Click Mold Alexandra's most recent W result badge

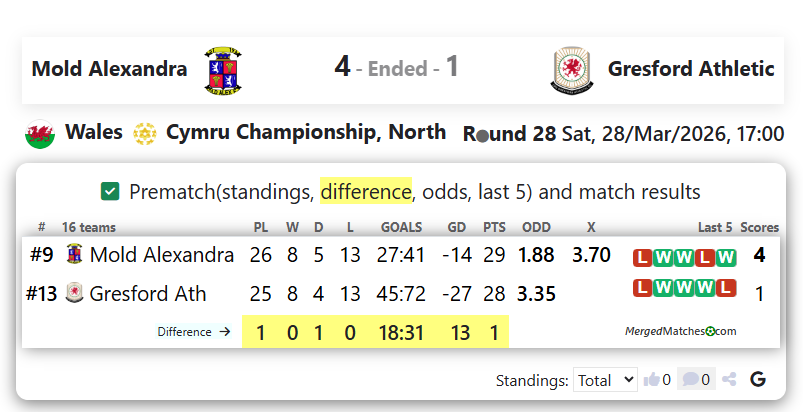[726, 257]
